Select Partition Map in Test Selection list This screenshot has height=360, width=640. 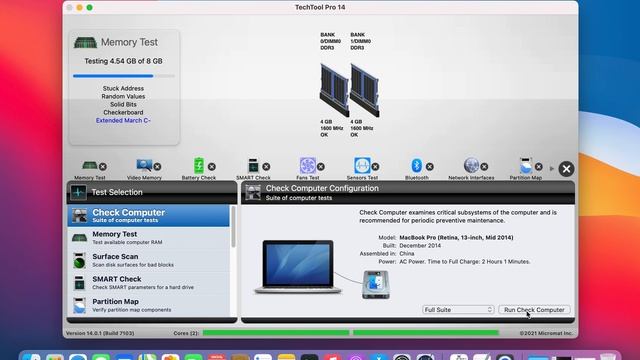[x=149, y=305]
